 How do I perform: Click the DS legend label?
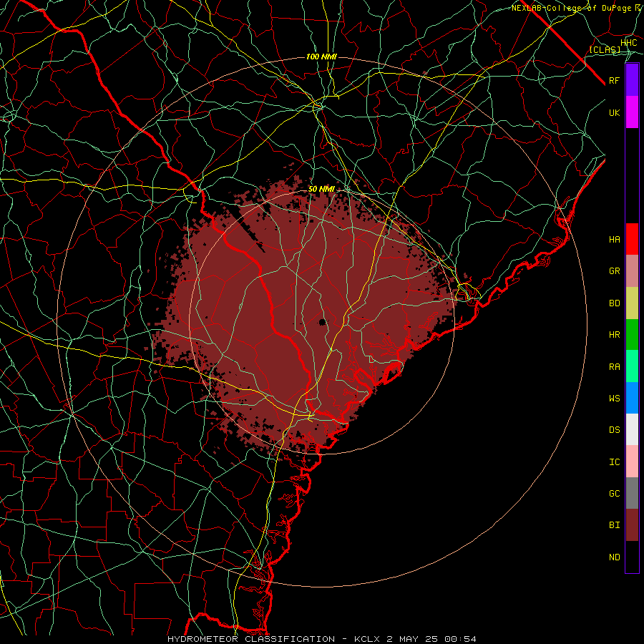(x=614, y=430)
